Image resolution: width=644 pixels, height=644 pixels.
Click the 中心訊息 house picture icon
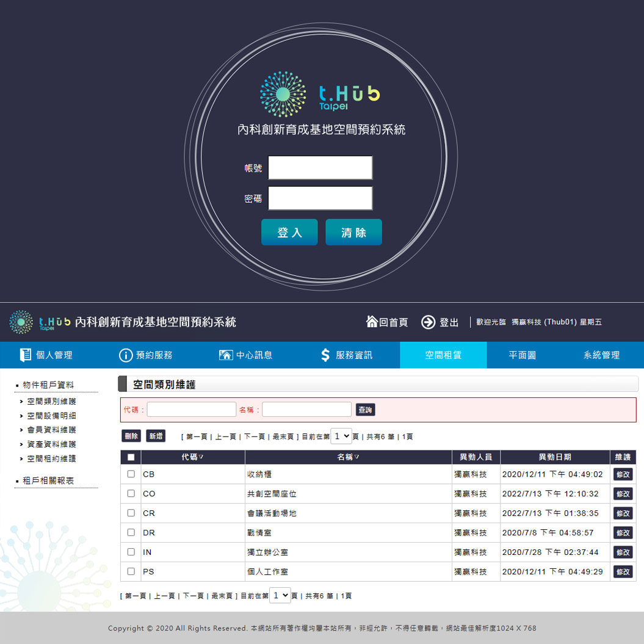pos(226,355)
